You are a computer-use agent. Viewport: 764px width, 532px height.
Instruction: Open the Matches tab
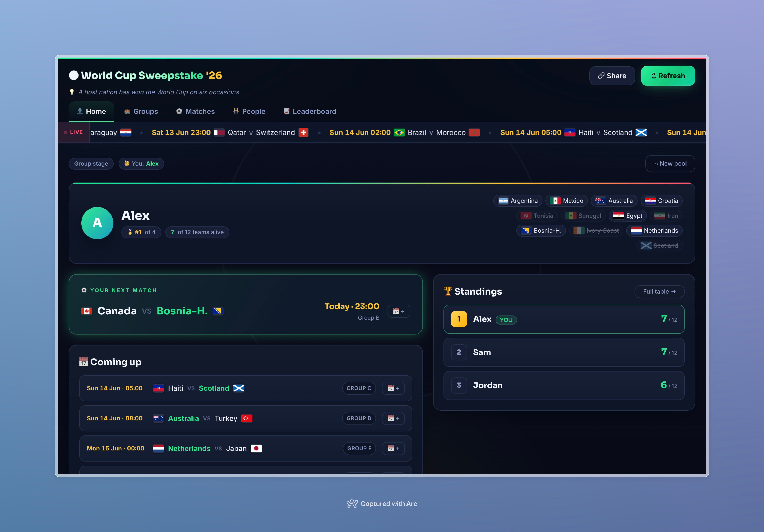pos(195,111)
